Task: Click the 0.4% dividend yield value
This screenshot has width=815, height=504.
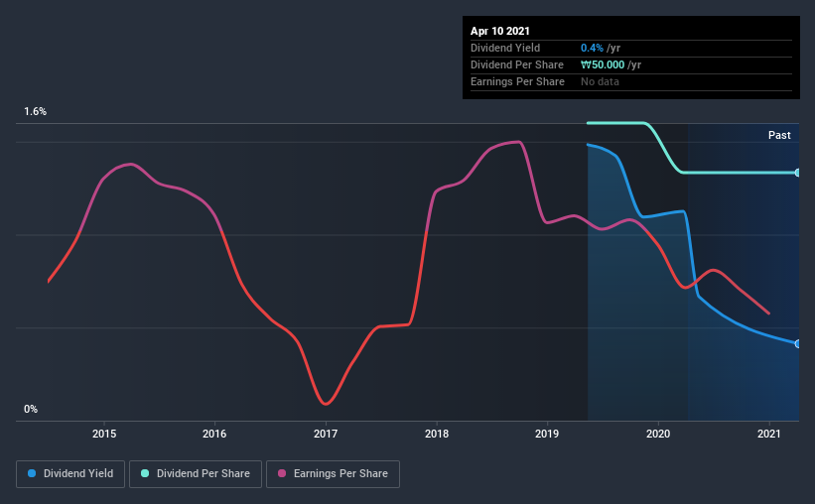Action: coord(592,48)
